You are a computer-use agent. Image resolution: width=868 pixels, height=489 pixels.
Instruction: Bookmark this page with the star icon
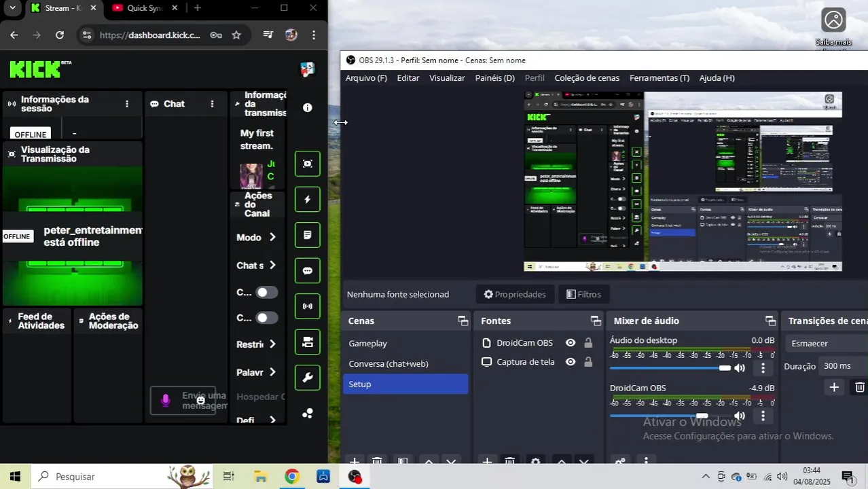tap(236, 35)
